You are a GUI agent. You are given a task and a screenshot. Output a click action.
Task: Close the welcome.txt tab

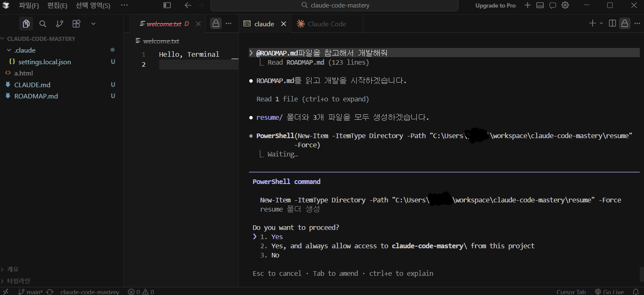[x=198, y=24]
